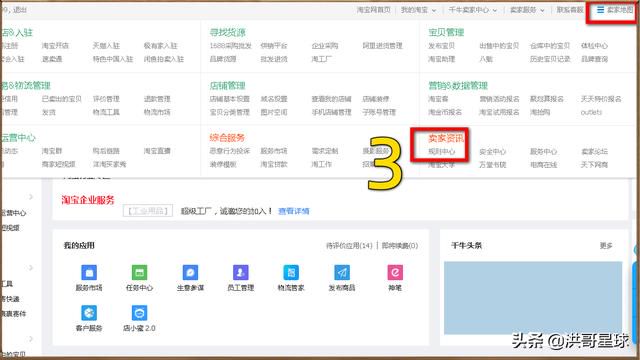Open 图片空间 link
640x360 pixels.
click(274, 112)
